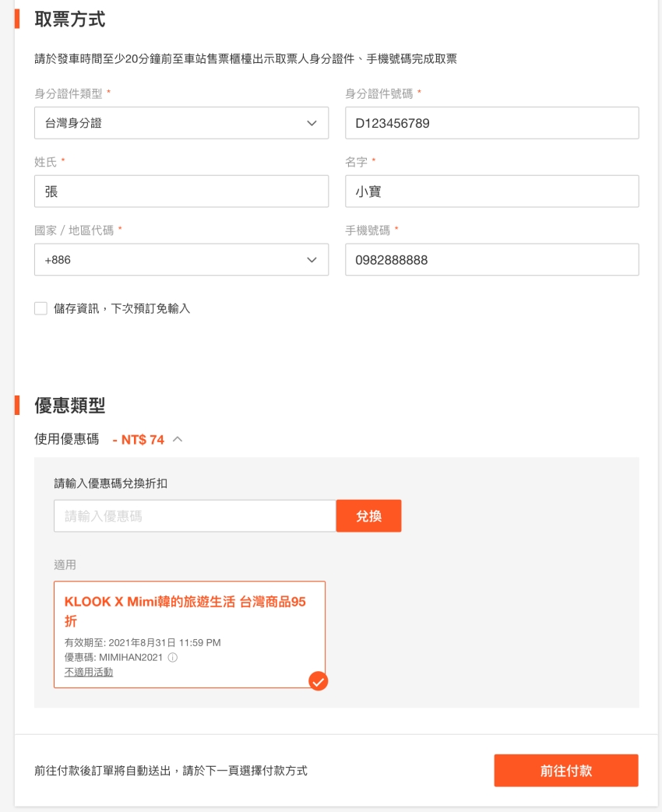
Task: Click the 使用優惠碼 label
Action: 67,440
